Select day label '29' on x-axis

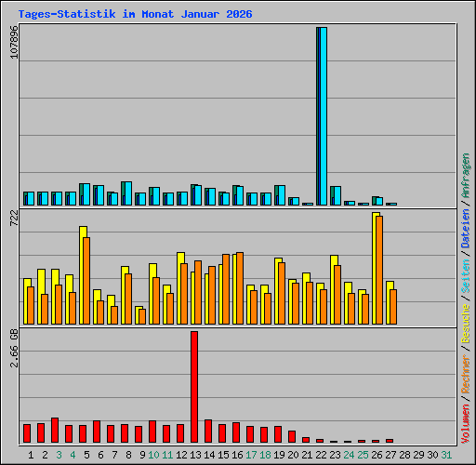click(418, 455)
